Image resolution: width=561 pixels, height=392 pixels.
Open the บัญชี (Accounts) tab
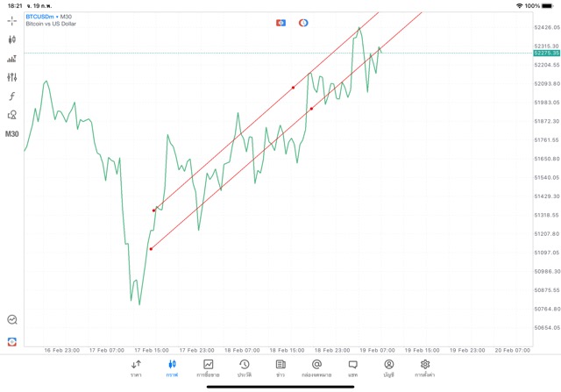[388, 368]
